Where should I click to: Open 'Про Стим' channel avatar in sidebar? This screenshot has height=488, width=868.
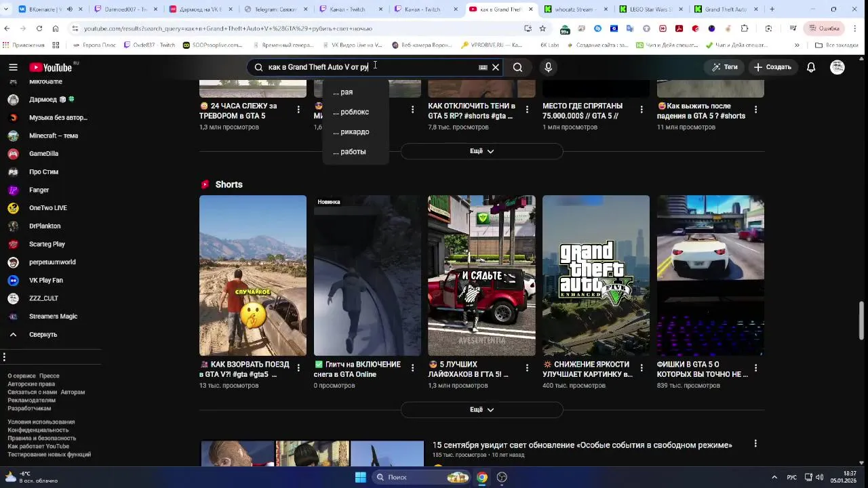coord(13,172)
